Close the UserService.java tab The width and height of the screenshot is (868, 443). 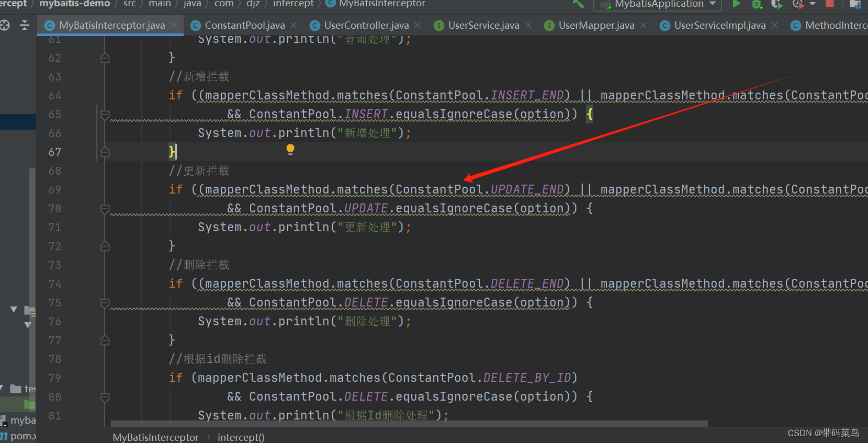[x=528, y=25]
